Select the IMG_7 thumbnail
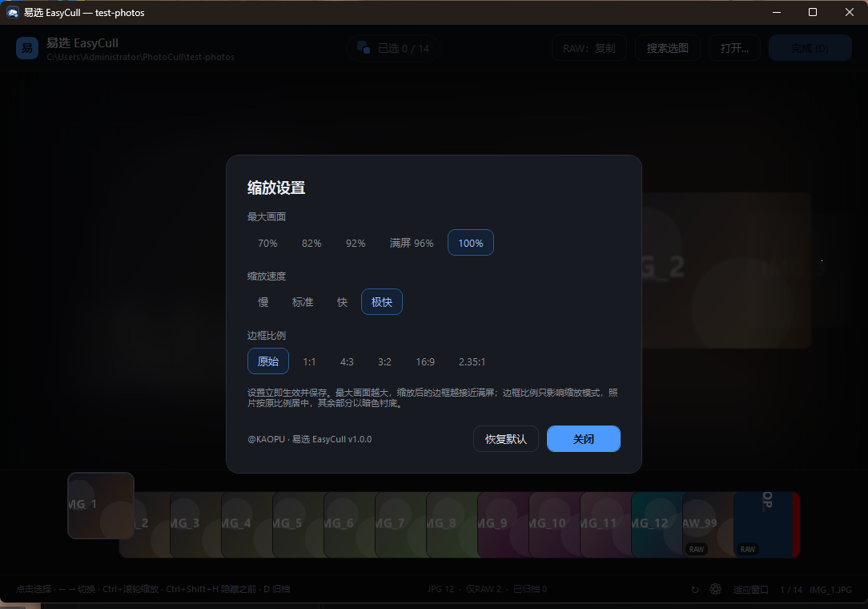This screenshot has height=609, width=868. tap(400, 524)
